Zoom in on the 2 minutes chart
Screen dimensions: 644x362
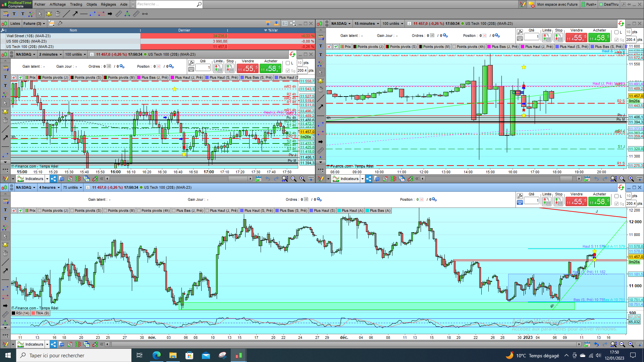coord(302,179)
